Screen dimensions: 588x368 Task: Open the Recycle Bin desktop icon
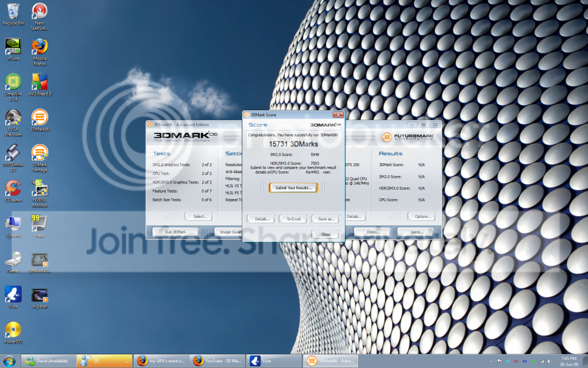13,11
